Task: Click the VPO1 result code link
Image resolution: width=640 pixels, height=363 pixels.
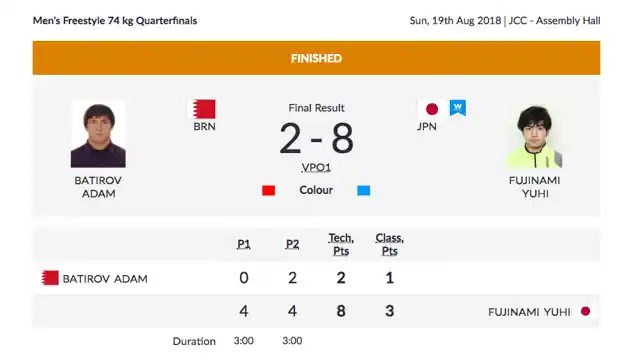Action: click(x=316, y=167)
